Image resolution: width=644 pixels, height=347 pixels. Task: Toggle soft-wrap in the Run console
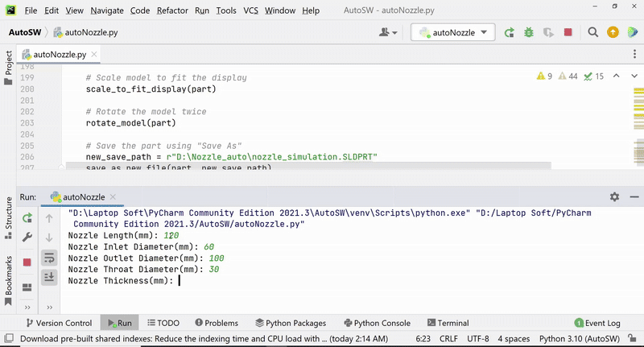(x=49, y=258)
